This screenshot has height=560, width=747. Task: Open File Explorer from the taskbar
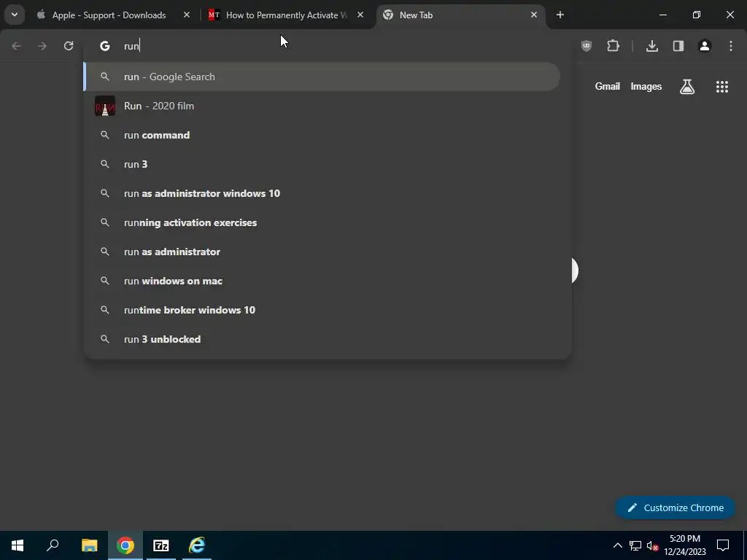click(x=89, y=545)
